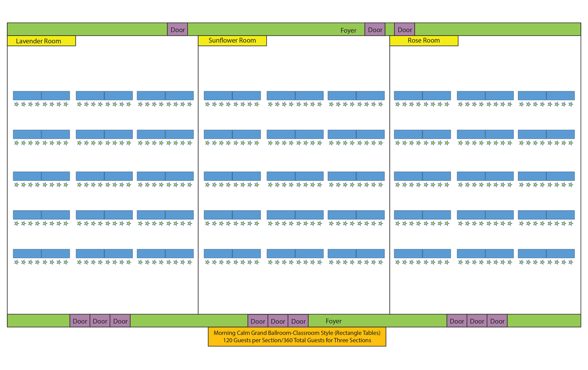Select the last-row leftmost table in Lavender Room
The width and height of the screenshot is (588, 370).
point(42,253)
